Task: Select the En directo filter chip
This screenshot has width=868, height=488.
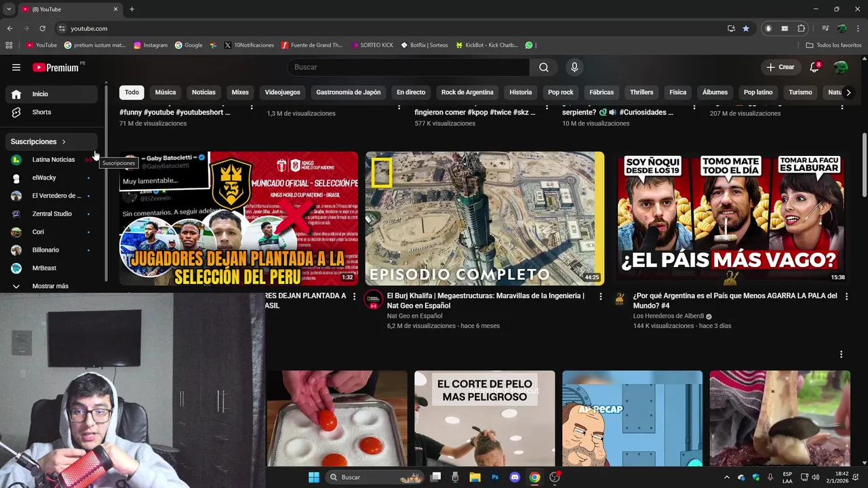Action: [411, 92]
